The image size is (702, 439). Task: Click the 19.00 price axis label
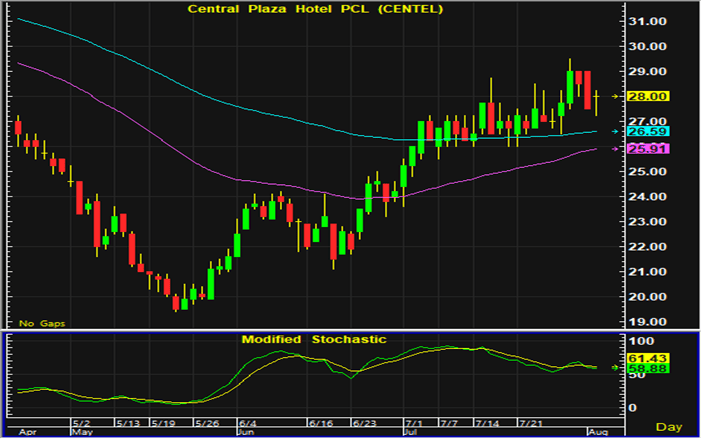pyautogui.click(x=650, y=322)
